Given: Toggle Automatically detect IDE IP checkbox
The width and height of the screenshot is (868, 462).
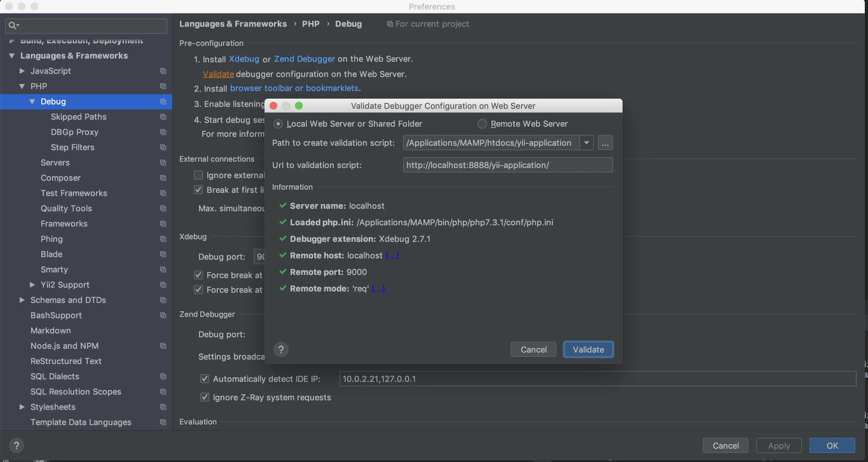Looking at the screenshot, I should [204, 379].
